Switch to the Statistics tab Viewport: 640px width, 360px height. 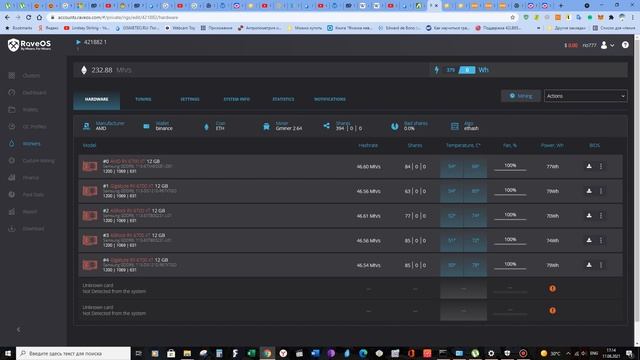(x=283, y=99)
